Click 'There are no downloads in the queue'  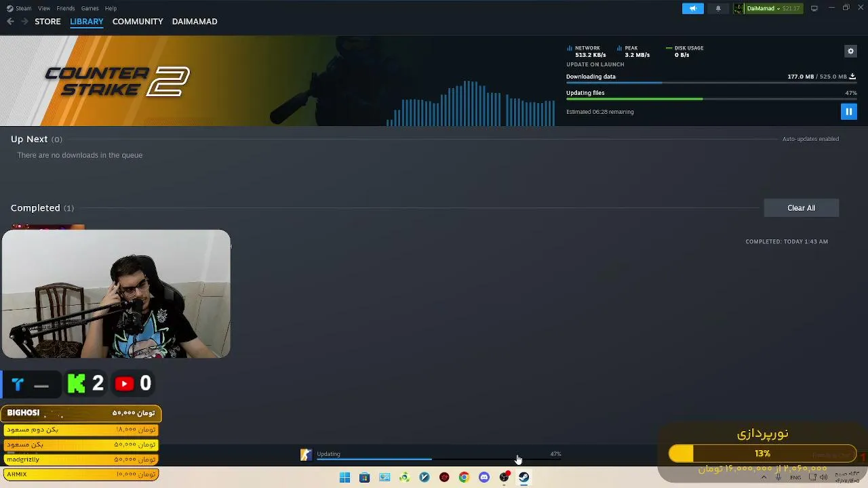[80, 155]
